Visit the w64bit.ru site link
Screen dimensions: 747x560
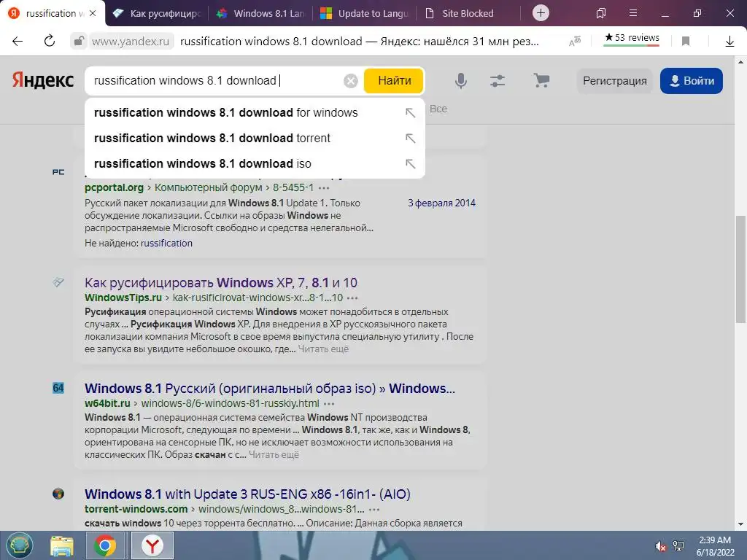107,403
